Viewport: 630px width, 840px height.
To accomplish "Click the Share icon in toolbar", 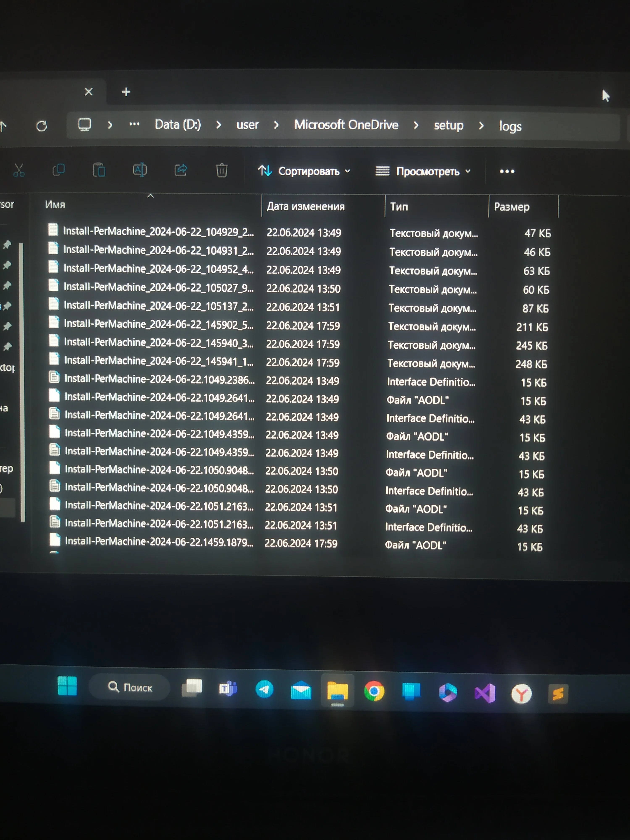I will point(181,170).
